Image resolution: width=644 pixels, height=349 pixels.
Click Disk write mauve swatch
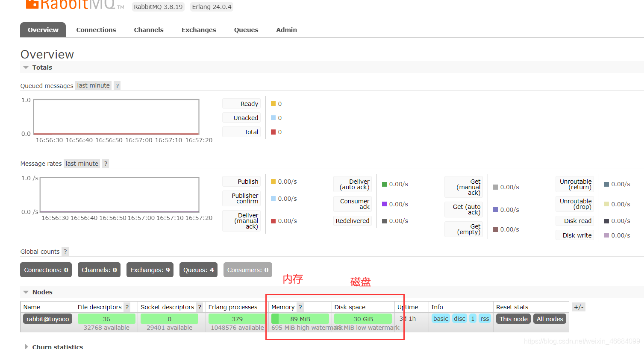pos(606,235)
